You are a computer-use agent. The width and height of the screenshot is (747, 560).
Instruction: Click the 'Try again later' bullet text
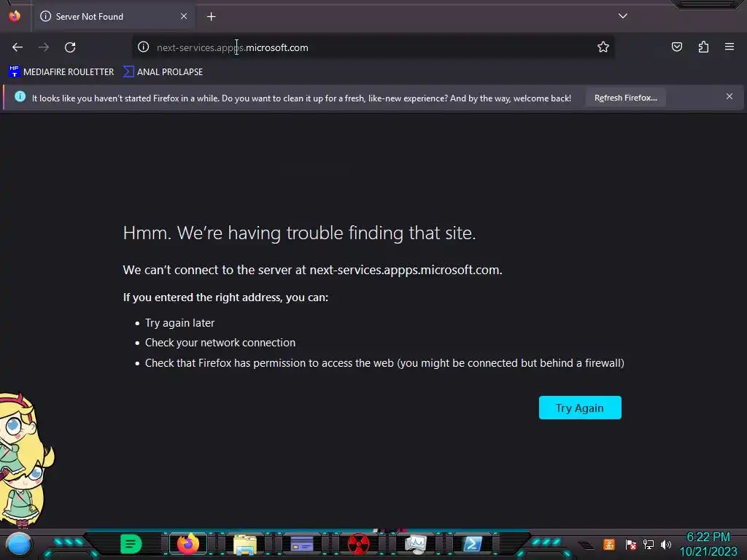point(179,323)
